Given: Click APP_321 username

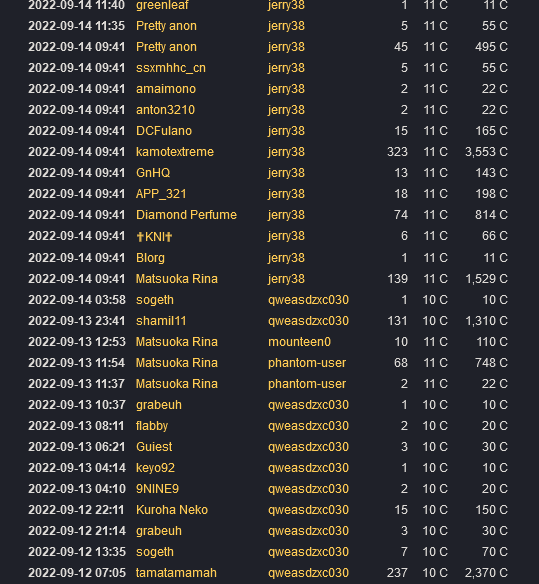Looking at the screenshot, I should tap(161, 194).
